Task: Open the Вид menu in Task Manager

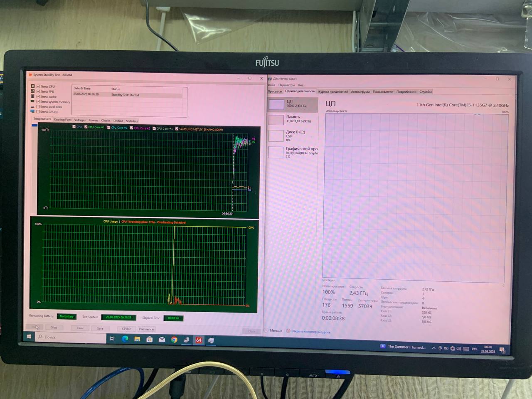Action: click(x=300, y=85)
